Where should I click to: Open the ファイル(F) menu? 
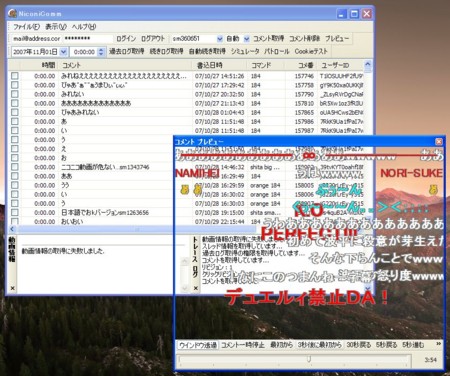[26, 27]
